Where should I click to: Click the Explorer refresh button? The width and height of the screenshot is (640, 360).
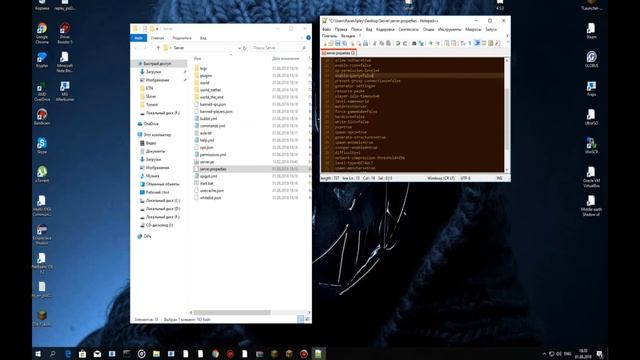tap(245, 48)
